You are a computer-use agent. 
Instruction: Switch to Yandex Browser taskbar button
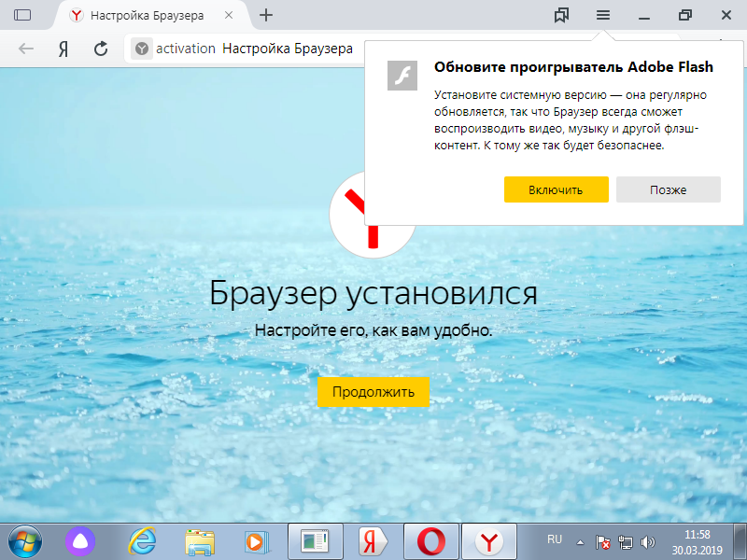[x=489, y=542]
